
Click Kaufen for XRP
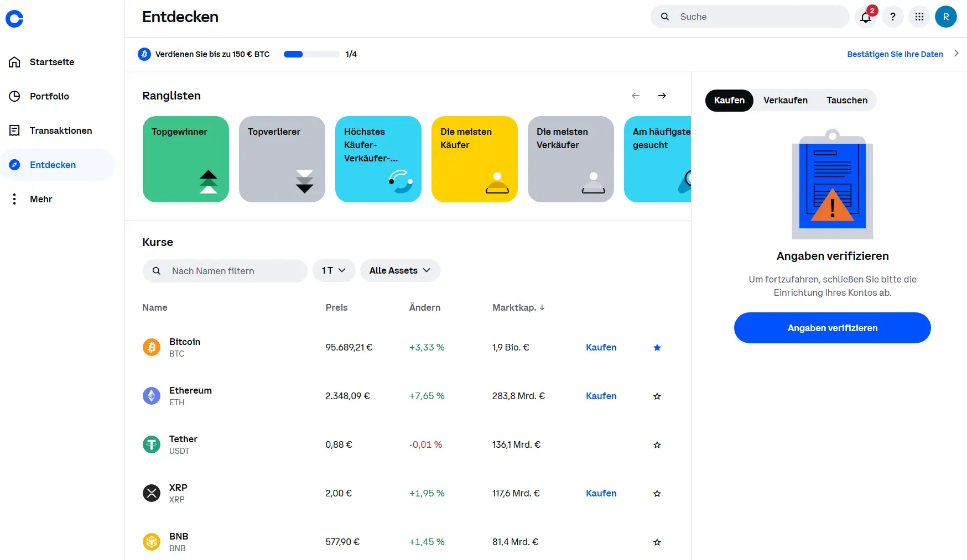pos(601,493)
